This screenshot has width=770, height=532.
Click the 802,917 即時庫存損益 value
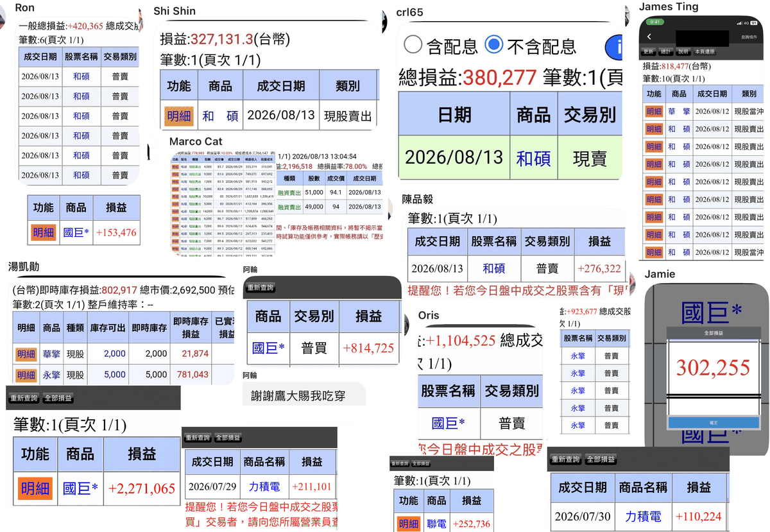coord(119,289)
